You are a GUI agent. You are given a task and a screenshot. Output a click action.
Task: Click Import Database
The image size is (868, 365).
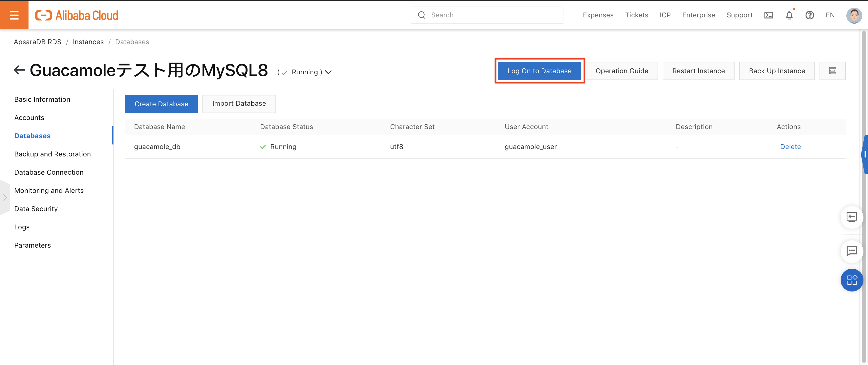point(239,103)
